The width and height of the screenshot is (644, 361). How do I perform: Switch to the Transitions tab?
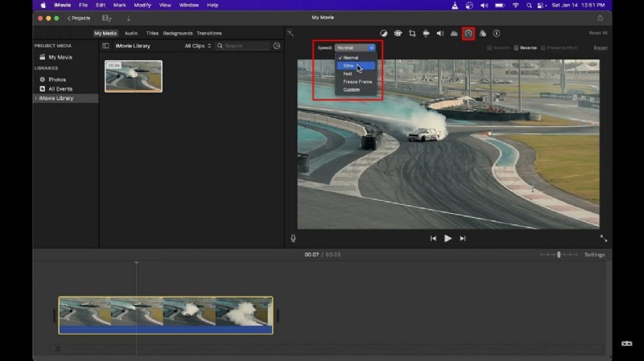209,33
